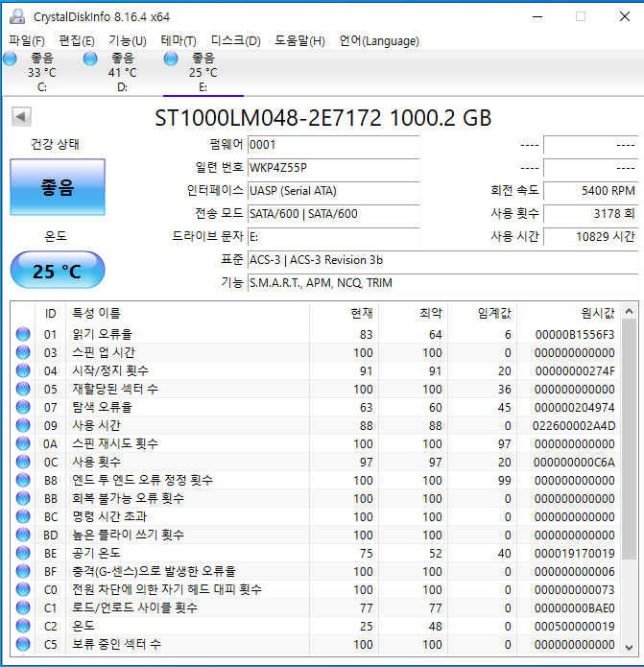Click the 일련 번호 field WKP4Z55P
644x667 pixels.
click(x=333, y=168)
